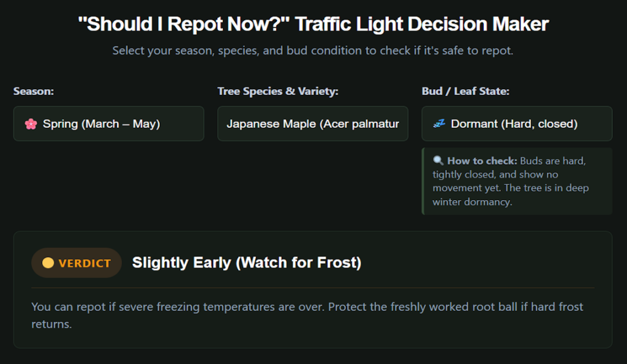Click the sleeping zzz icon beside Dormant

(x=439, y=124)
